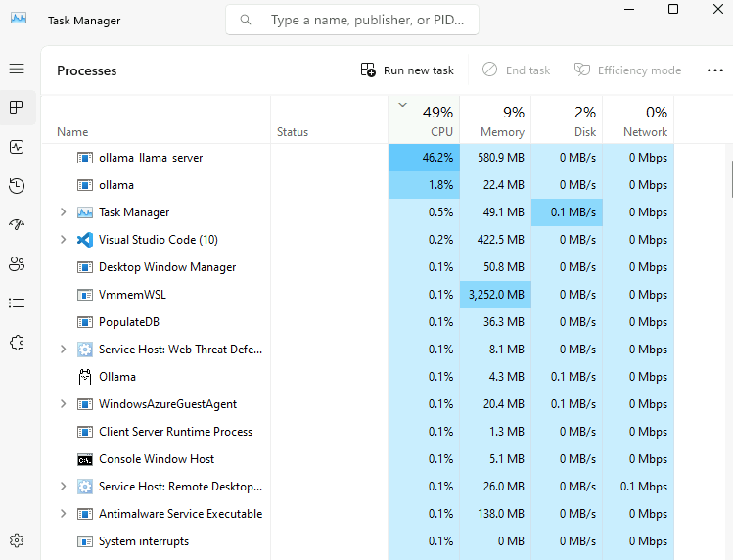Click the Task Manager title bar icon
The height and width of the screenshot is (560, 733).
19,19
